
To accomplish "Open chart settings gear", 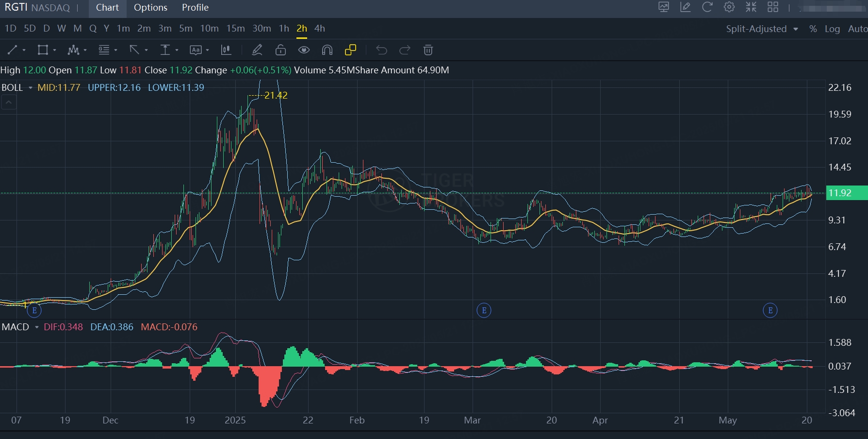I will click(729, 7).
